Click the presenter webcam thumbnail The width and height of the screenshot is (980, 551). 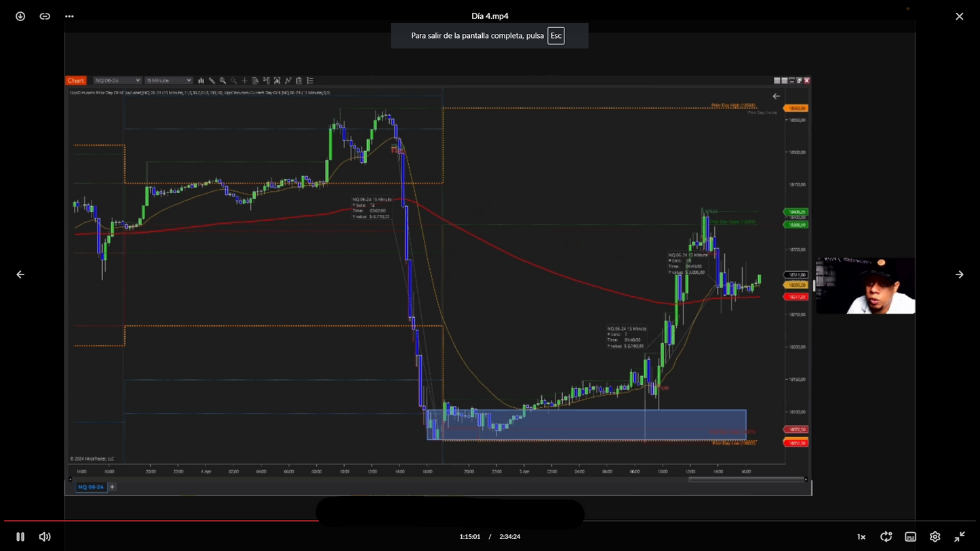tap(865, 285)
